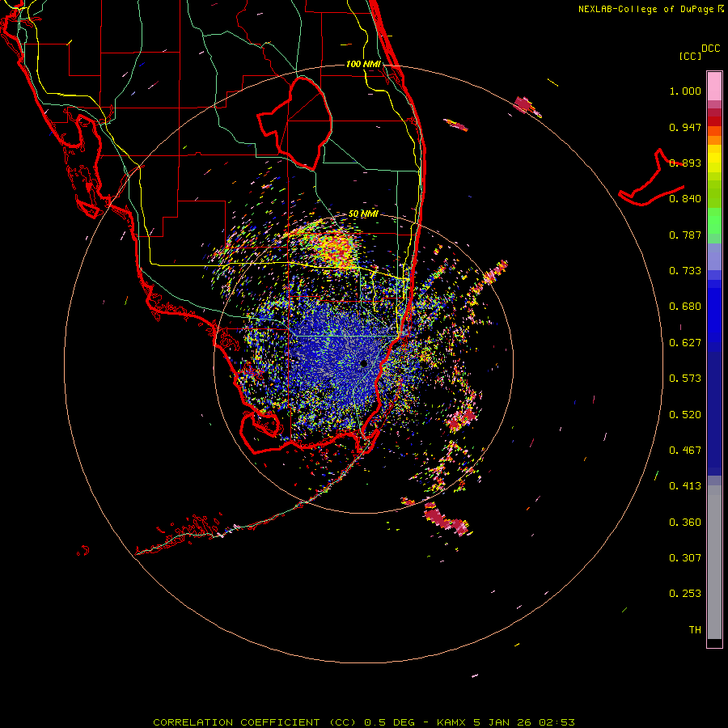Select the 0.787 legend value
Screen dimensions: 728x728
point(685,235)
